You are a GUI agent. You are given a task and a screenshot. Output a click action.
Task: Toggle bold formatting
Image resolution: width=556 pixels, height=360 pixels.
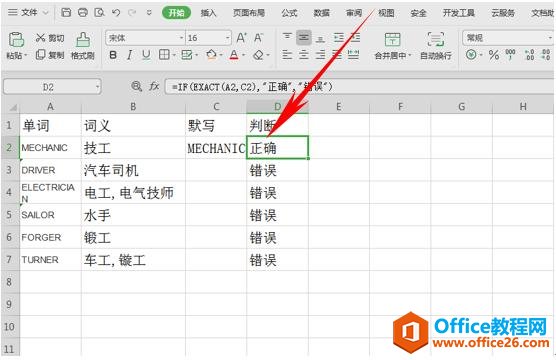[x=113, y=55]
